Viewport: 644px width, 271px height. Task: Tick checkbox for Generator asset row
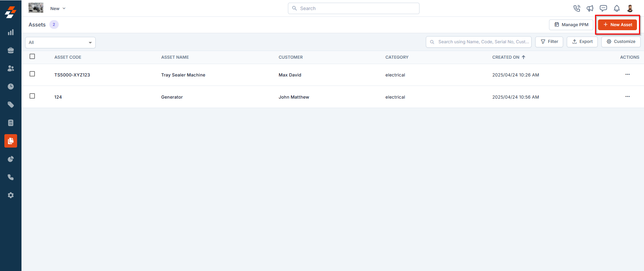32,96
